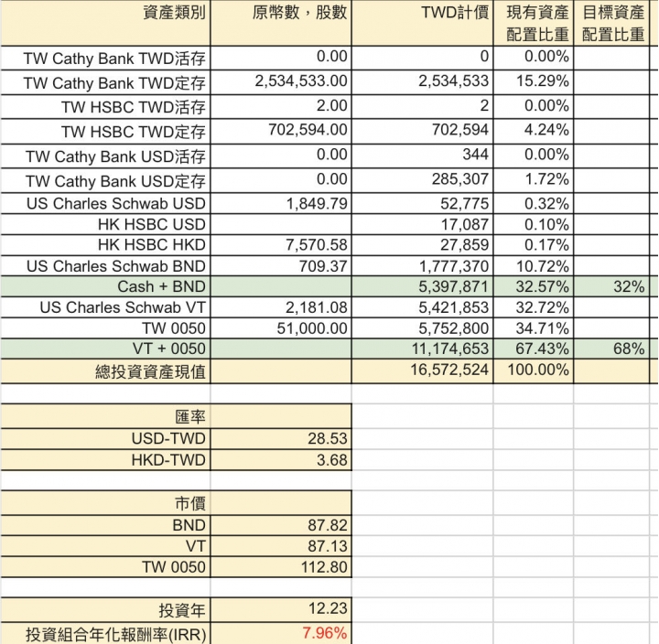Select the 10.72% allocation cell
Viewport: 659px width, 644px height.
(x=534, y=266)
